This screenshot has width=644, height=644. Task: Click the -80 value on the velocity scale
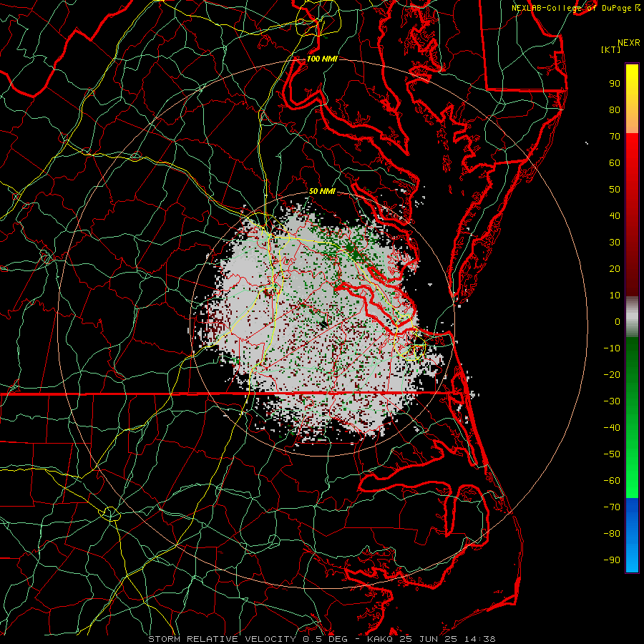(612, 534)
